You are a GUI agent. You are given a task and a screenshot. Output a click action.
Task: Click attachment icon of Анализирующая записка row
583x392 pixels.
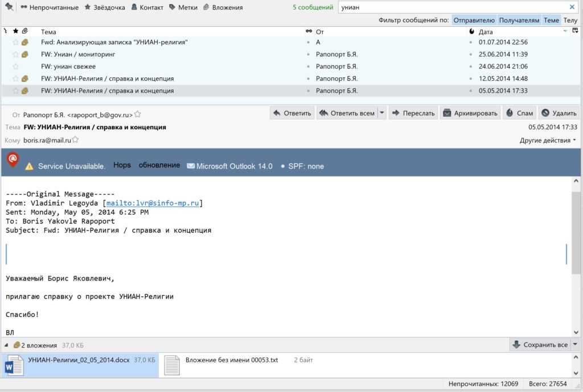[25, 42]
